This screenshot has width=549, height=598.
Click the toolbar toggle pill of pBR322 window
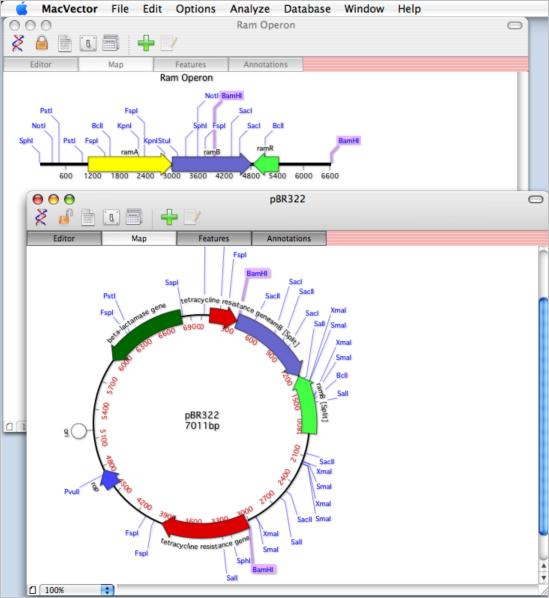(536, 199)
